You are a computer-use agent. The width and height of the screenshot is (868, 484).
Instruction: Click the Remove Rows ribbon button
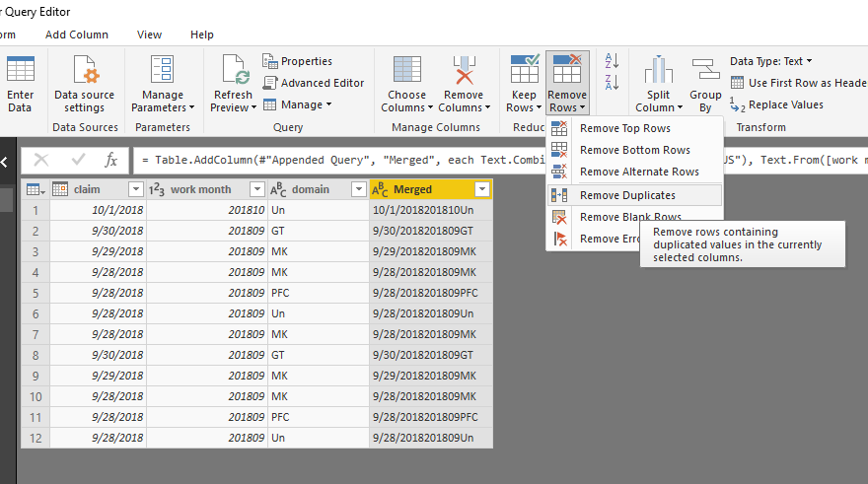(567, 84)
